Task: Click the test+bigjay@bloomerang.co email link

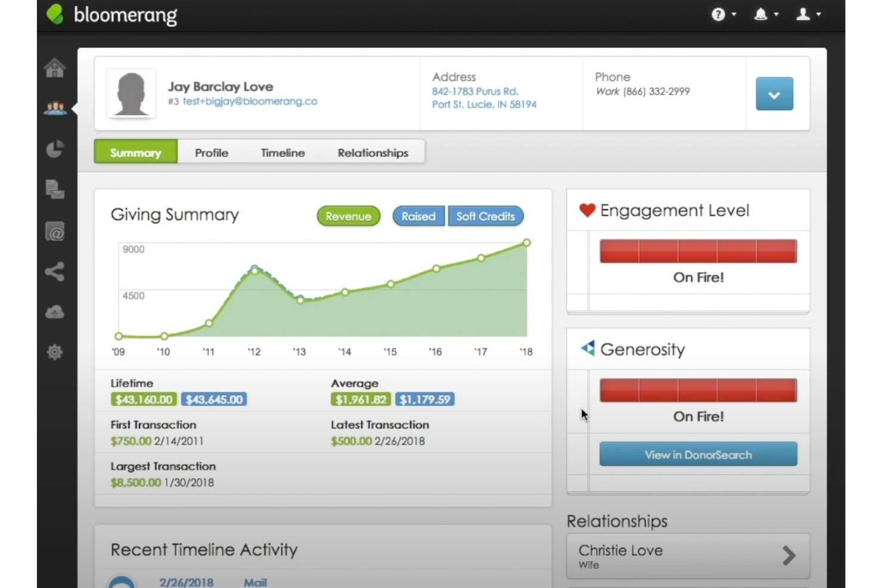Action: coord(250,101)
